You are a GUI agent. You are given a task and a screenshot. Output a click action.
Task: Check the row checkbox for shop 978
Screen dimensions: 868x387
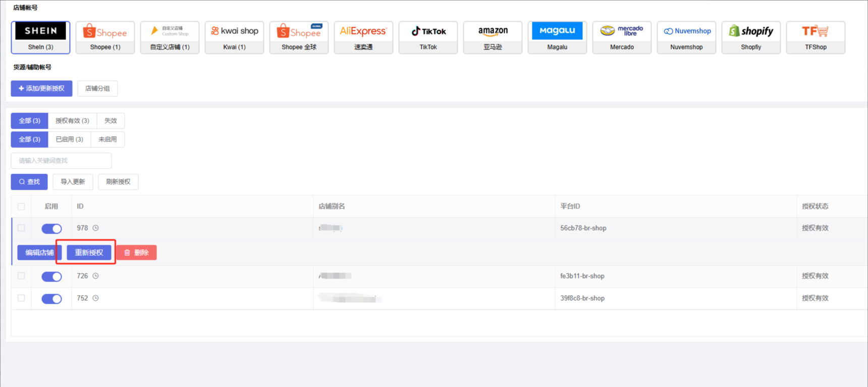[21, 228]
